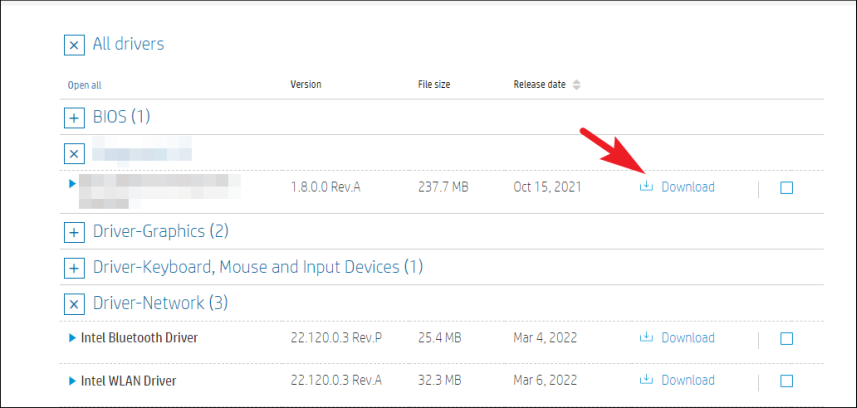Click Download text for Intel WLAN Driver
The width and height of the screenshot is (857, 408).
click(x=688, y=380)
